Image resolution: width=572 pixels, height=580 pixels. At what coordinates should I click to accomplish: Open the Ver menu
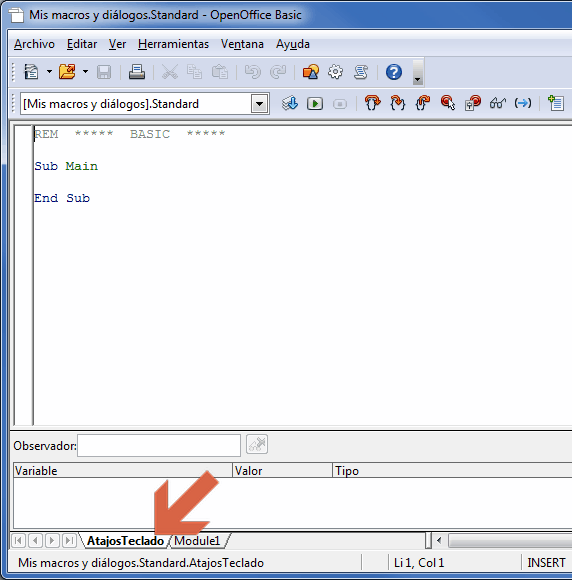click(117, 44)
